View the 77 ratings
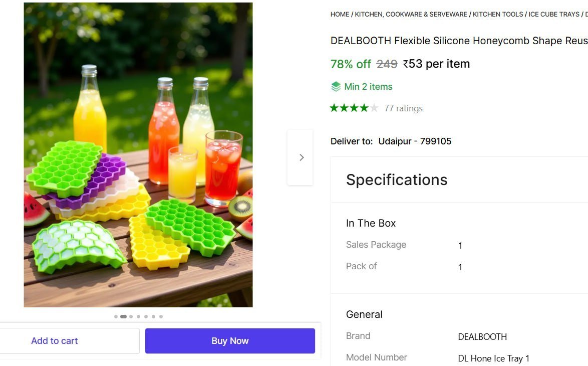Image resolution: width=588 pixels, height=366 pixels. 403,108
